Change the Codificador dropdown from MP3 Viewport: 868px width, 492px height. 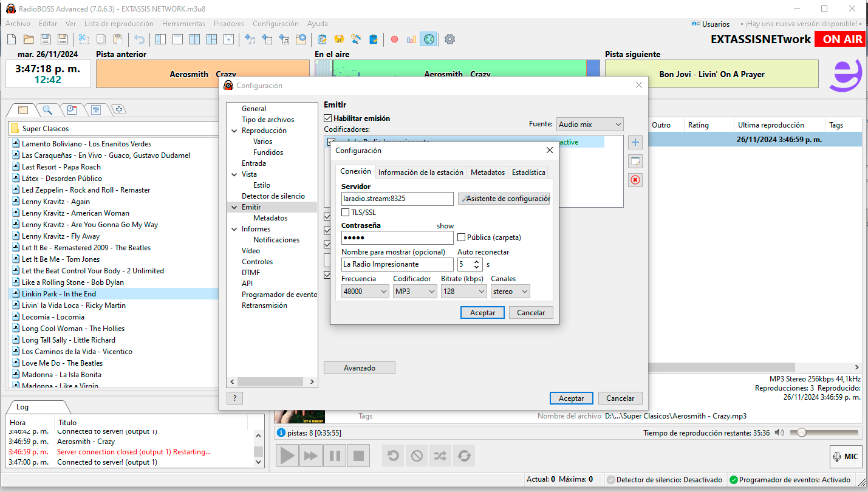[415, 291]
